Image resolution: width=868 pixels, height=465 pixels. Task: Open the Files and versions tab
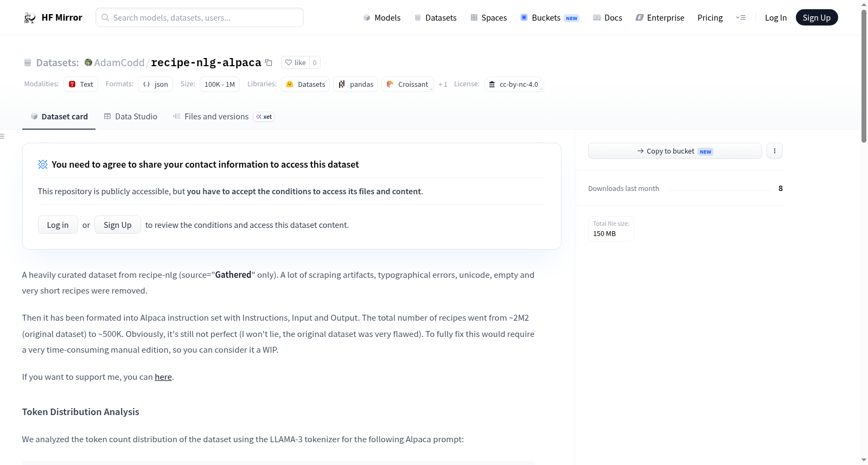(x=224, y=117)
